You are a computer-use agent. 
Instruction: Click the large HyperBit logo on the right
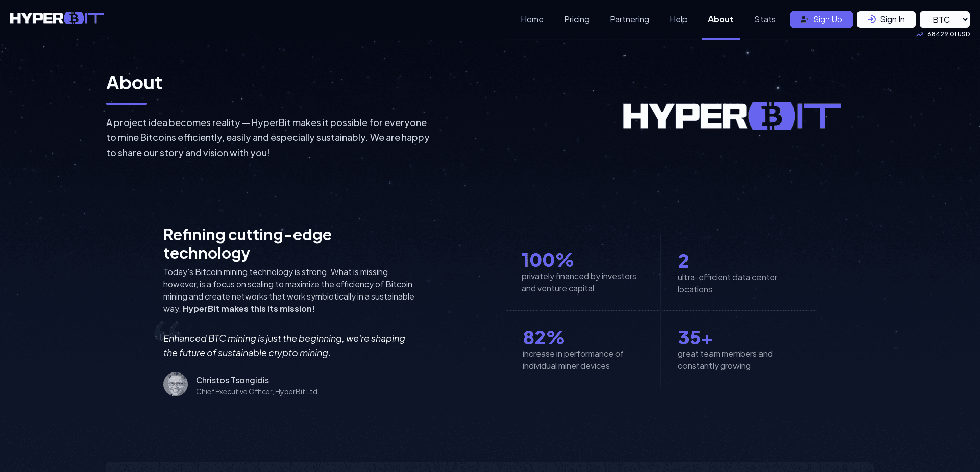pyautogui.click(x=732, y=116)
